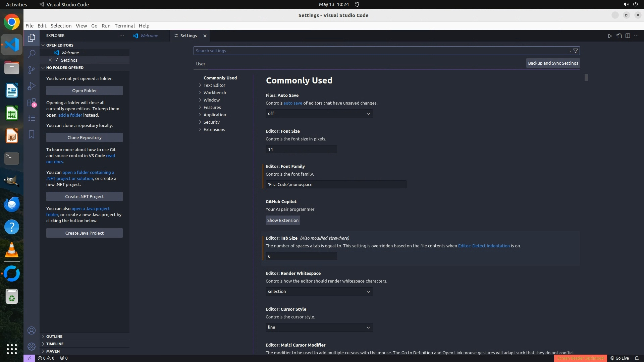644x362 pixels.
Task: Toggle split editor right icon
Action: [x=628, y=36]
